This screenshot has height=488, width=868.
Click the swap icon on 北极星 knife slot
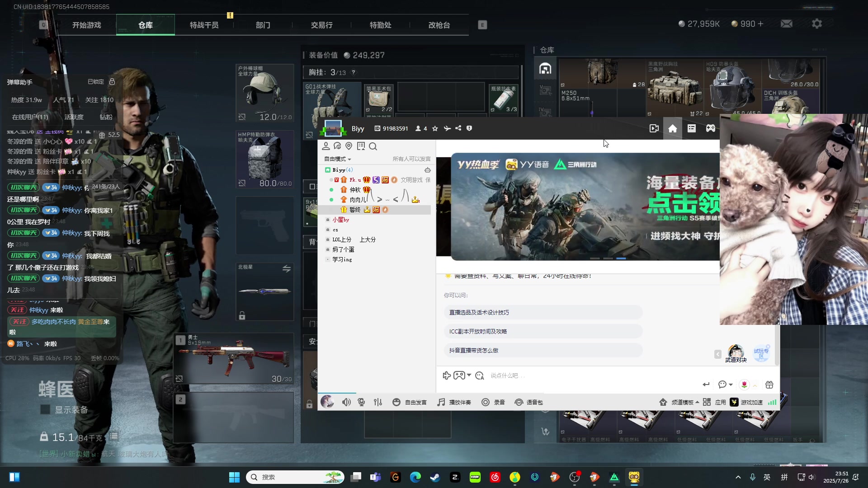287,269
